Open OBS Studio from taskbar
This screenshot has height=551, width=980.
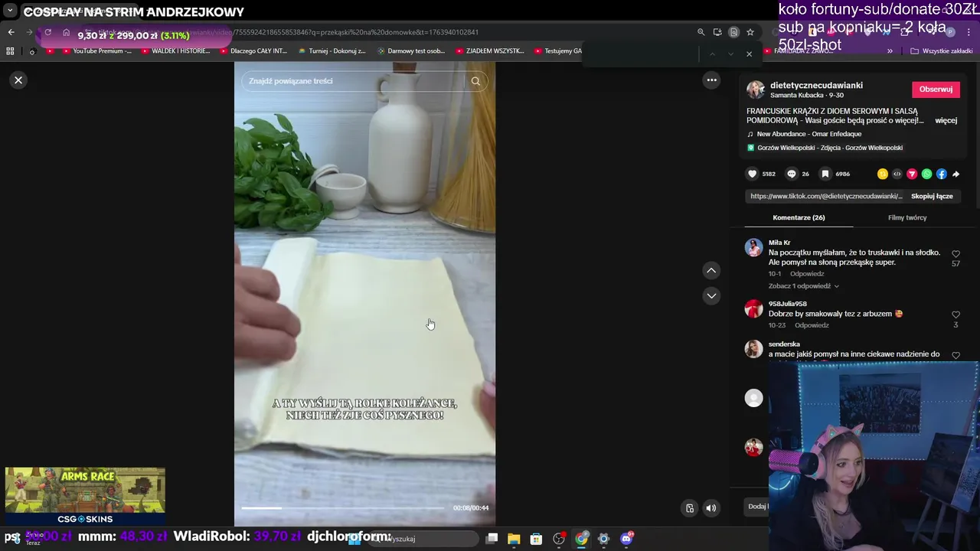(559, 539)
